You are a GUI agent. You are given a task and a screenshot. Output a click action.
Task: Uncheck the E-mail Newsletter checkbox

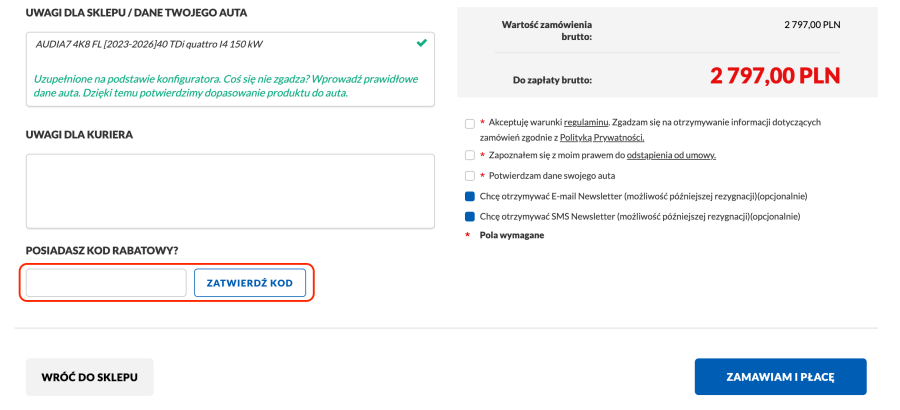click(470, 196)
